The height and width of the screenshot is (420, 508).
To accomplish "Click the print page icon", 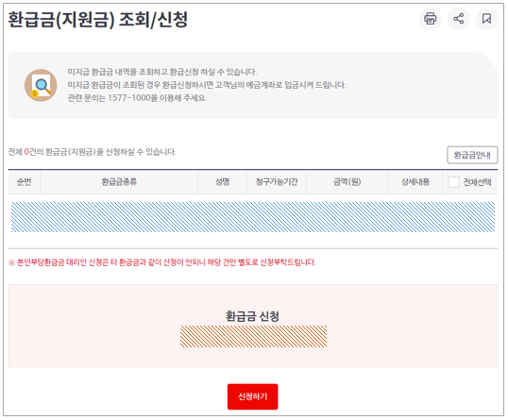I will pos(431,19).
